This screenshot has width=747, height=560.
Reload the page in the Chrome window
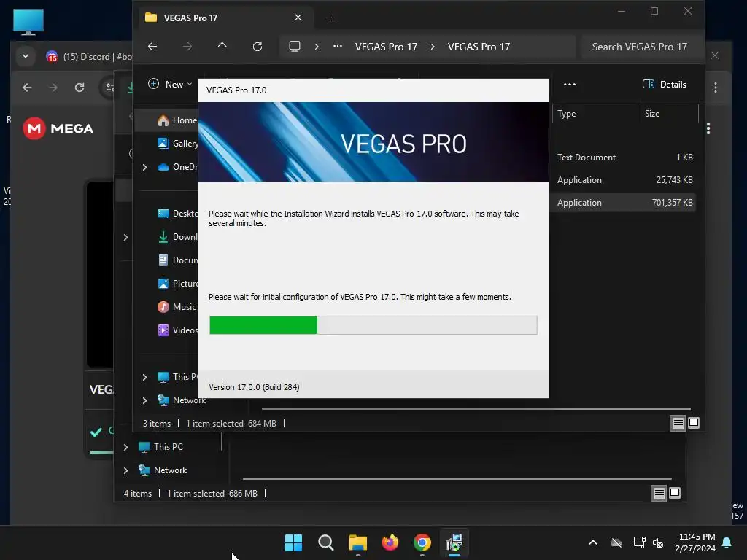(x=80, y=87)
